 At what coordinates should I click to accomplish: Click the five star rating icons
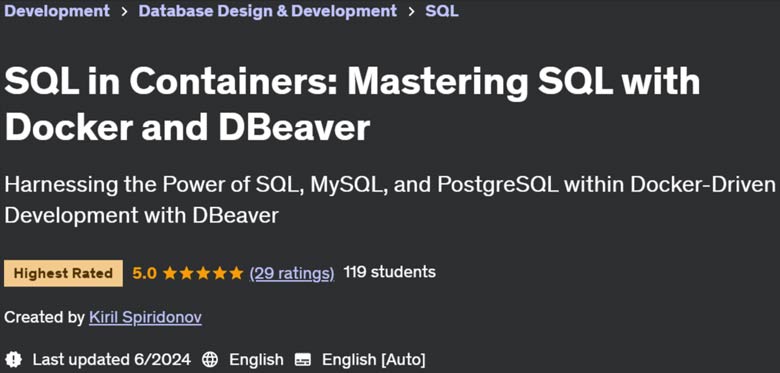[203, 273]
